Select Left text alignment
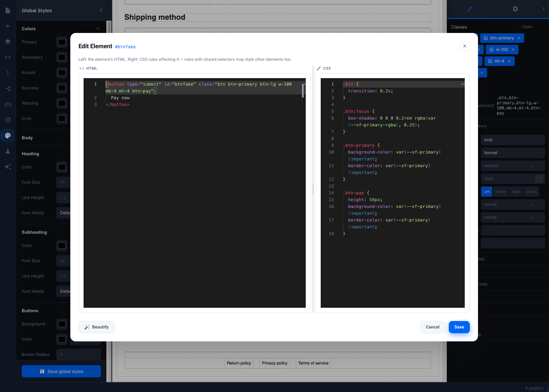The width and height of the screenshot is (549, 392). pos(486,192)
